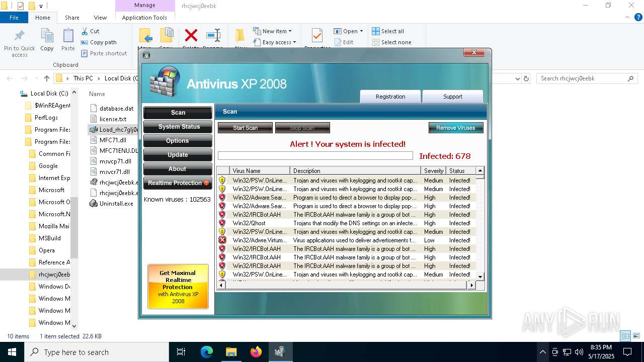The height and width of the screenshot is (362, 644).
Task: Open the Update section
Action: coord(178,155)
